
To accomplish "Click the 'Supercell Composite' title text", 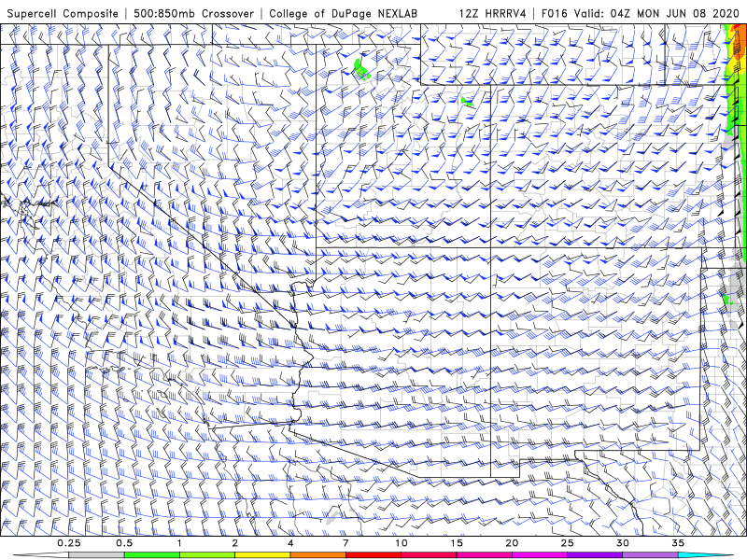I will coord(63,13).
